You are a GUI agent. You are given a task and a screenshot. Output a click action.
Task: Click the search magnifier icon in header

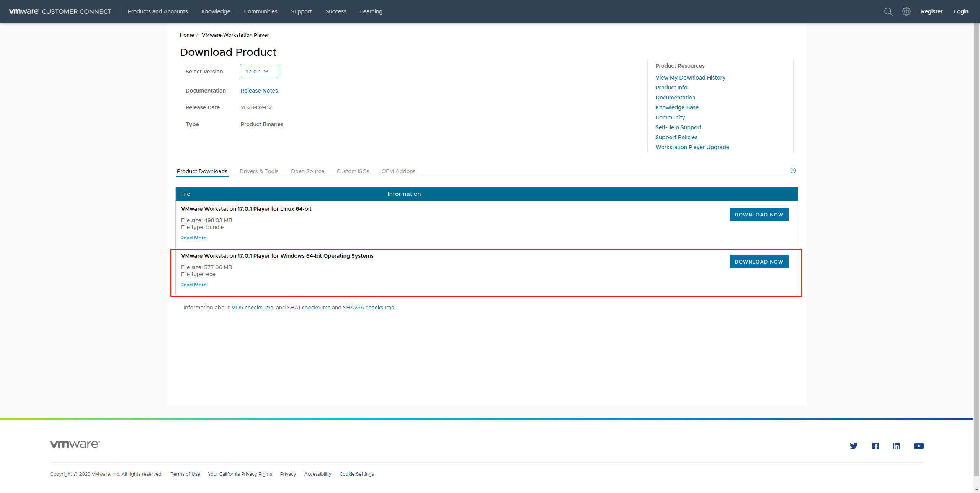click(888, 11)
